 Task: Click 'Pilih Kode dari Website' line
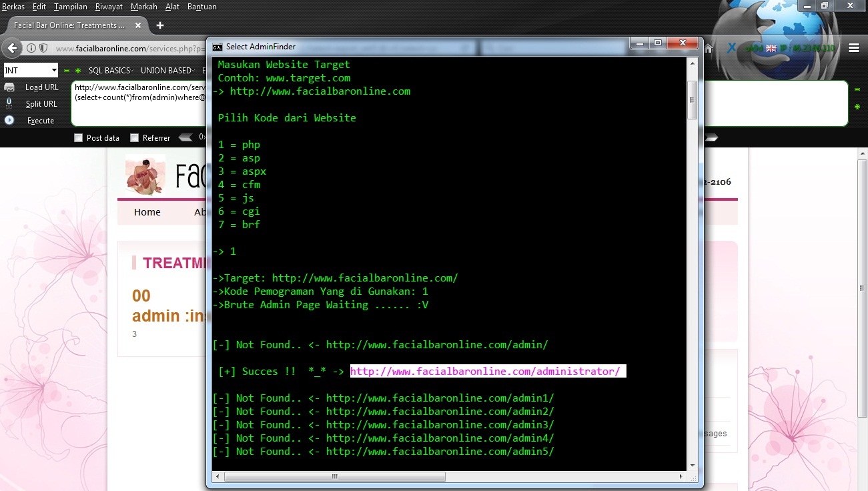(287, 118)
